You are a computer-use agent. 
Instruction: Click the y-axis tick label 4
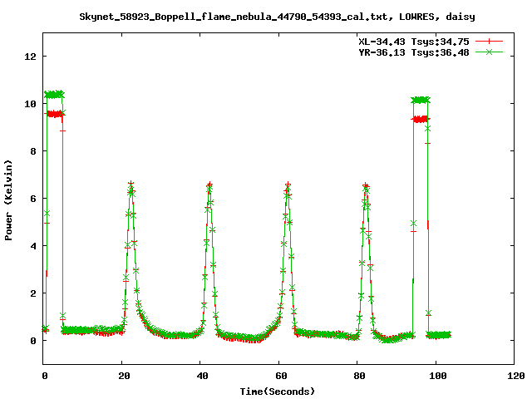coord(33,246)
